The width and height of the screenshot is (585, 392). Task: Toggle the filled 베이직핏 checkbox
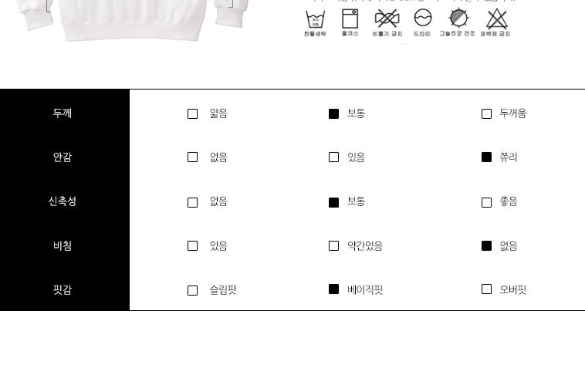point(334,289)
